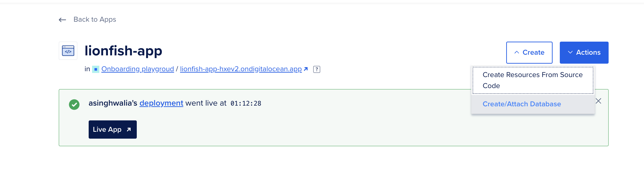Click the blue project square icon
The width and height of the screenshot is (644, 172).
click(x=96, y=69)
